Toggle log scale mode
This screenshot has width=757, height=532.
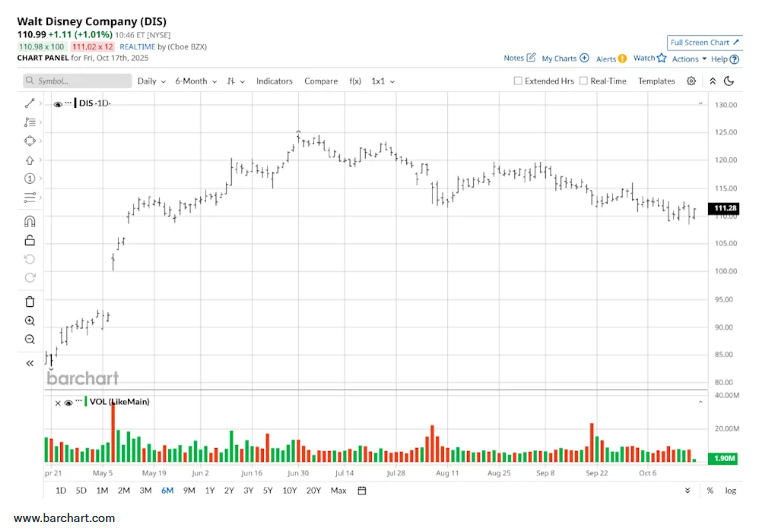point(730,490)
